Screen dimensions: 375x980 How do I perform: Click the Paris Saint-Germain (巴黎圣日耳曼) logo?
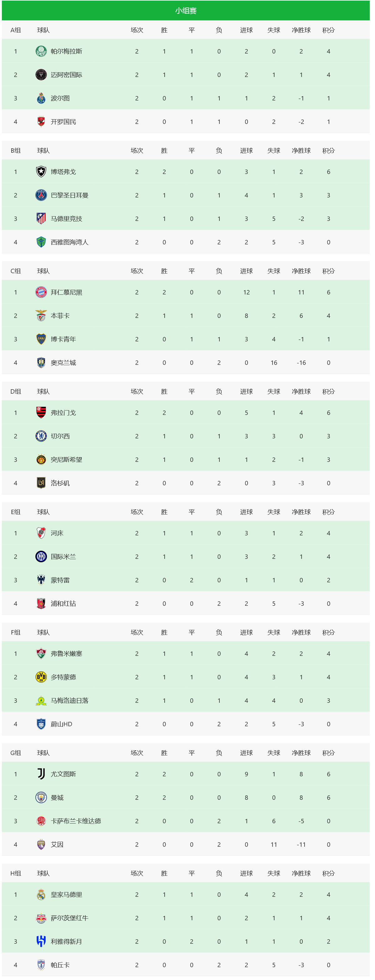coord(41,195)
